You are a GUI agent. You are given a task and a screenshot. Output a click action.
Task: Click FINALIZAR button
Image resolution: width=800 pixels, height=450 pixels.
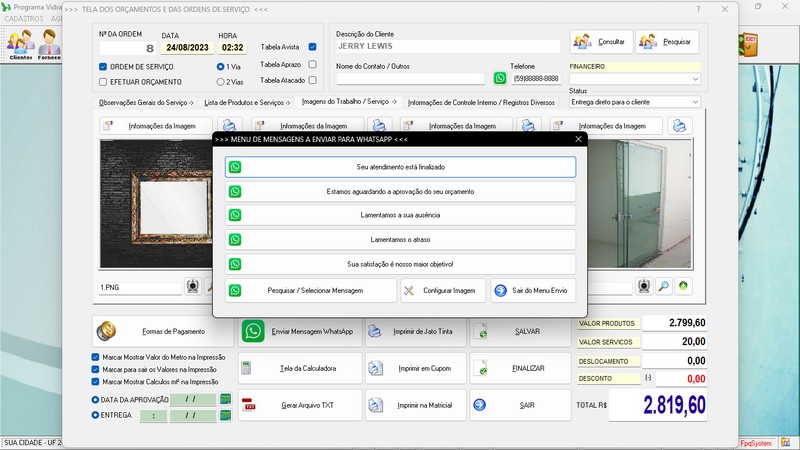[520, 368]
